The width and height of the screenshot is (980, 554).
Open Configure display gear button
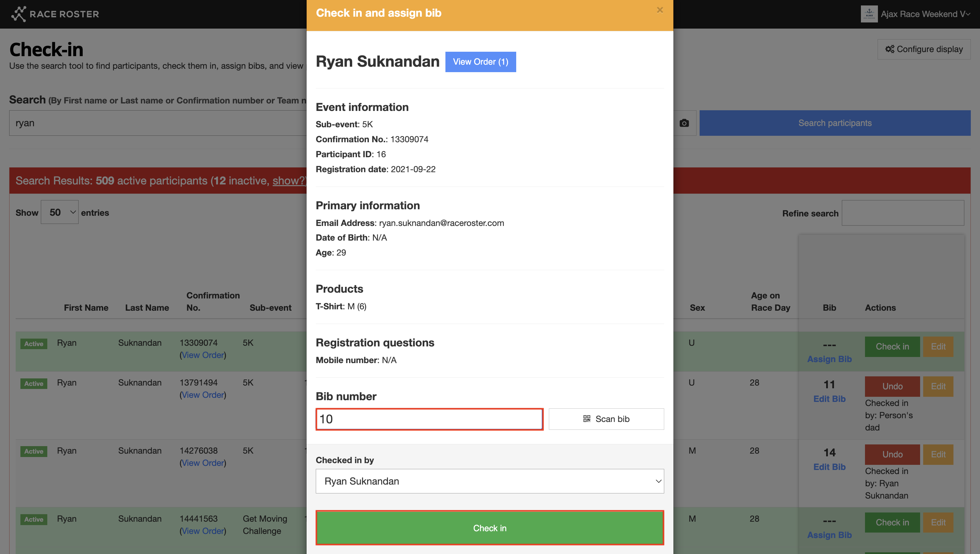click(924, 49)
